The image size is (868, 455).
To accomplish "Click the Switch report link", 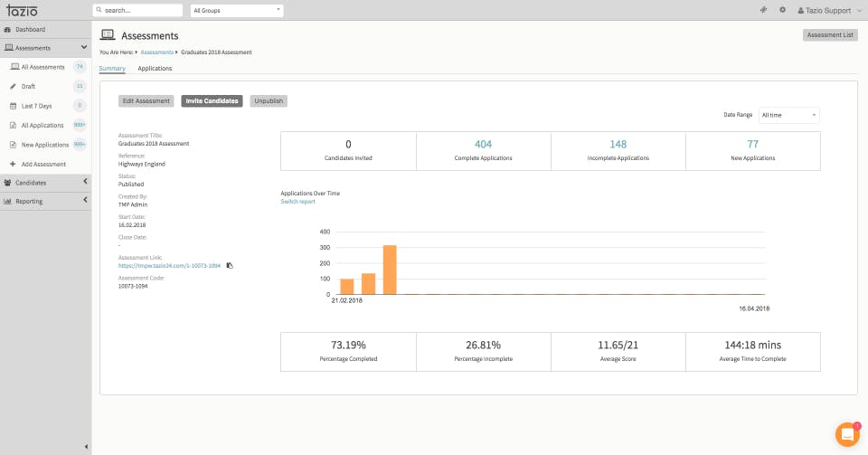I will click(x=297, y=202).
